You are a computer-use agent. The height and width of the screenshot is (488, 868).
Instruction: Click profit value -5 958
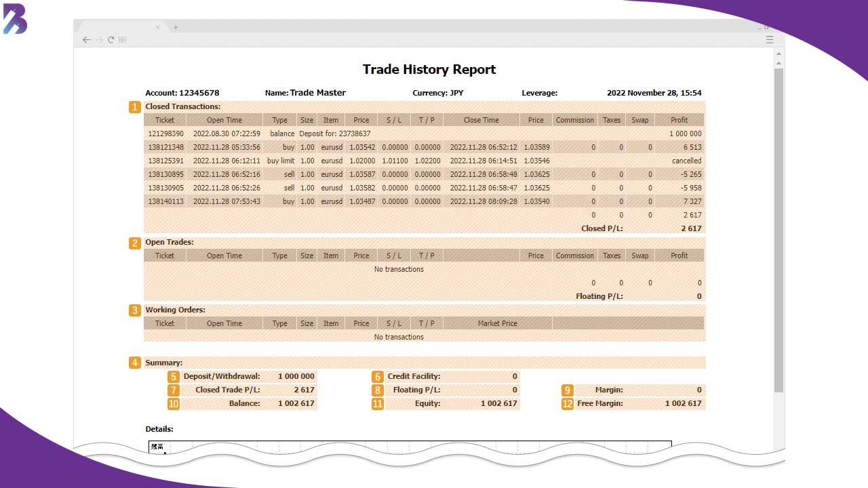click(691, 188)
